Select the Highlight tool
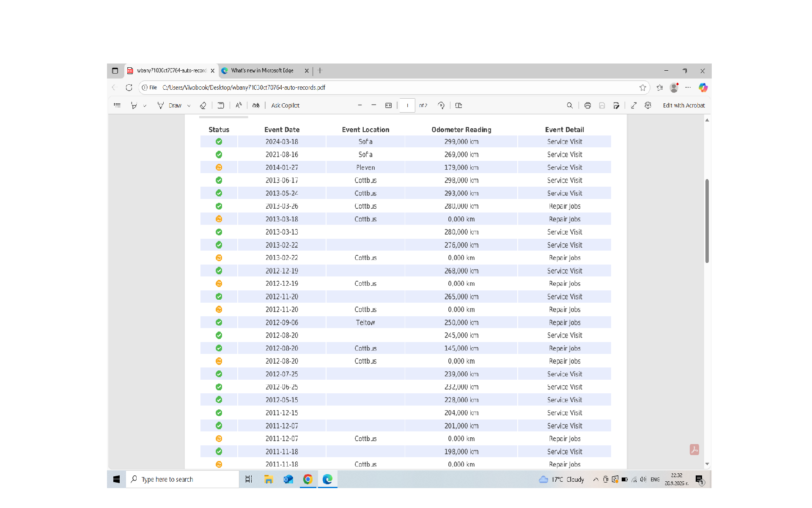 coord(134,105)
